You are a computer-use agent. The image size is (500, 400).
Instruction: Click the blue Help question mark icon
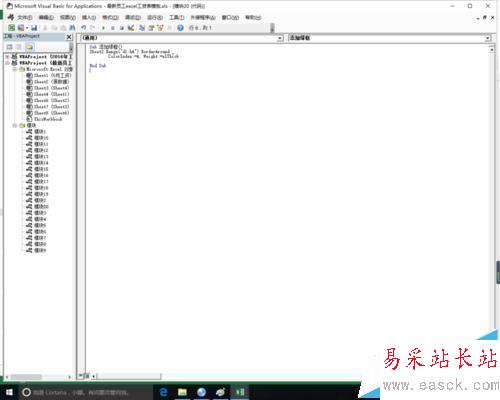[x=180, y=28]
